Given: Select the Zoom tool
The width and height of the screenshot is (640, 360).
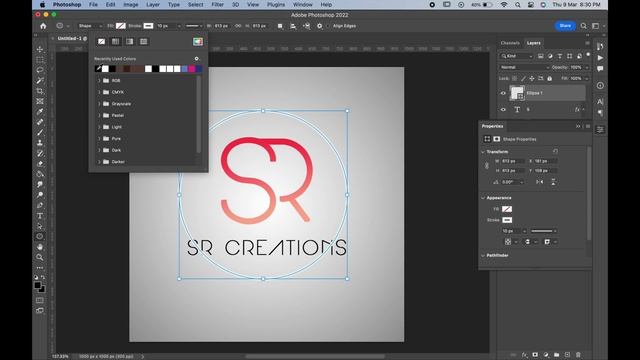Looking at the screenshot, I should (x=40, y=257).
